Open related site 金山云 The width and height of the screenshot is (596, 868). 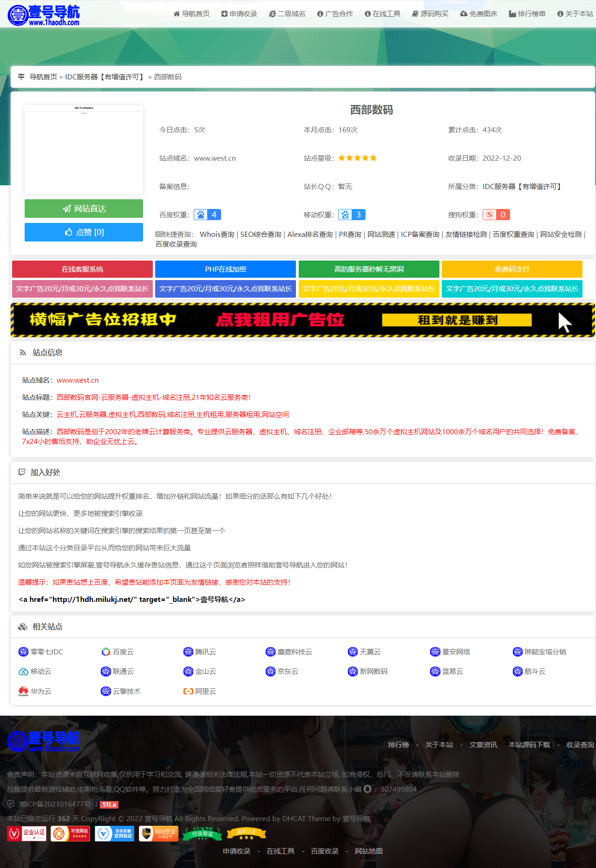pyautogui.click(x=200, y=672)
